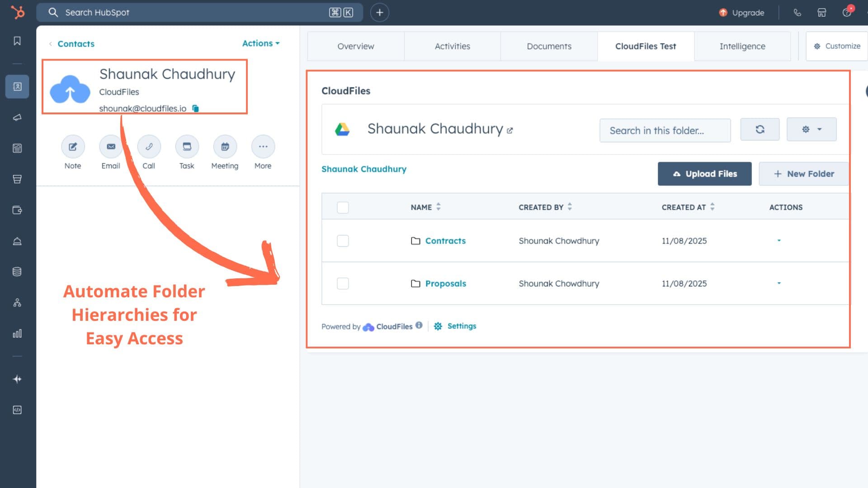Click the Upload Files button
868x488 pixels.
click(704, 174)
